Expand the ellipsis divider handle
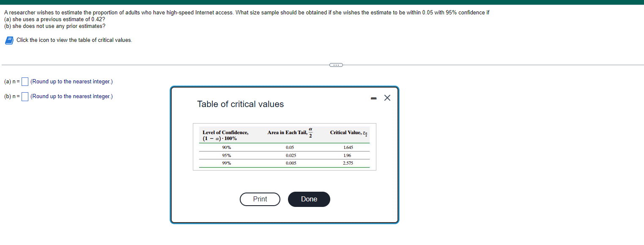 click(x=336, y=65)
